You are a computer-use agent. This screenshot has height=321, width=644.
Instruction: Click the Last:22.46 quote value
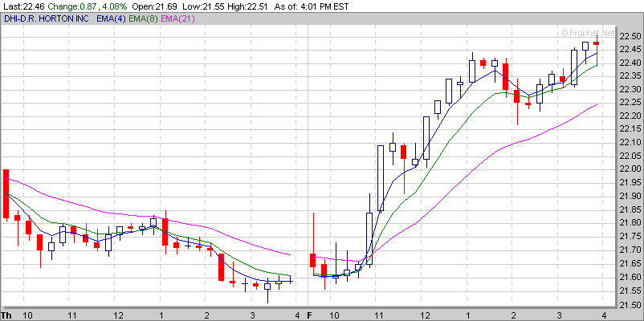coord(22,6)
